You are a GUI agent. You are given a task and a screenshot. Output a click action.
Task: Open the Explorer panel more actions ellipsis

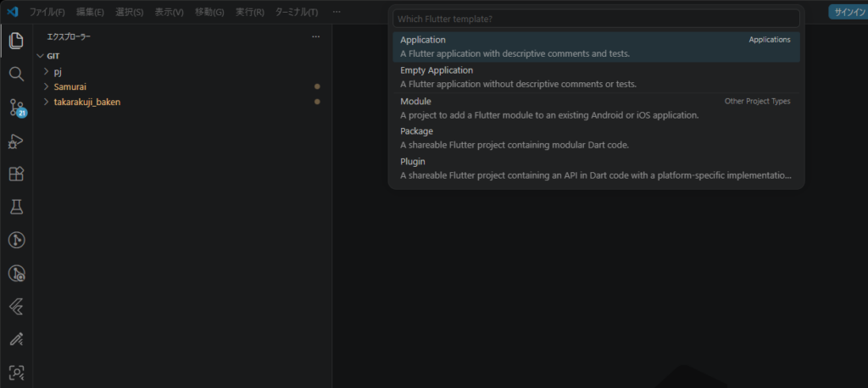click(316, 37)
